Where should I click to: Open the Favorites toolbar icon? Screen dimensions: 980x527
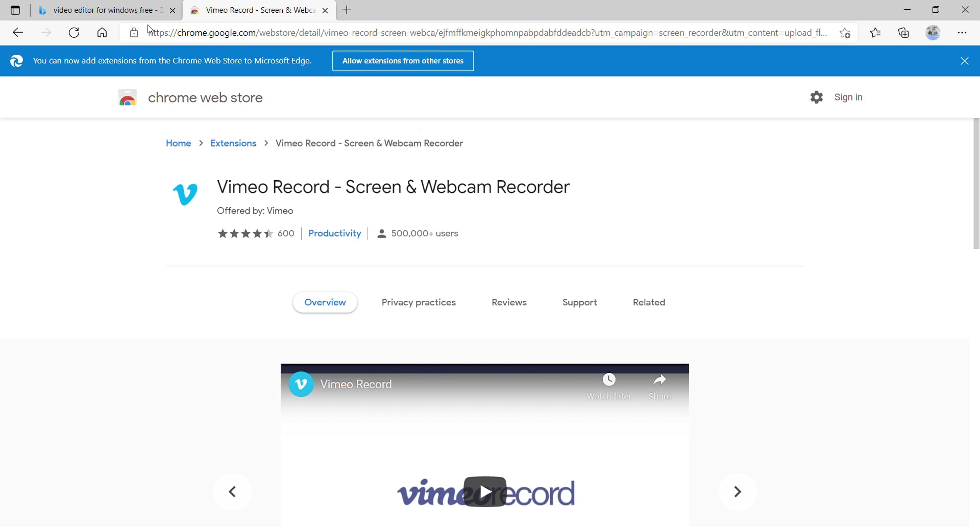click(876, 32)
